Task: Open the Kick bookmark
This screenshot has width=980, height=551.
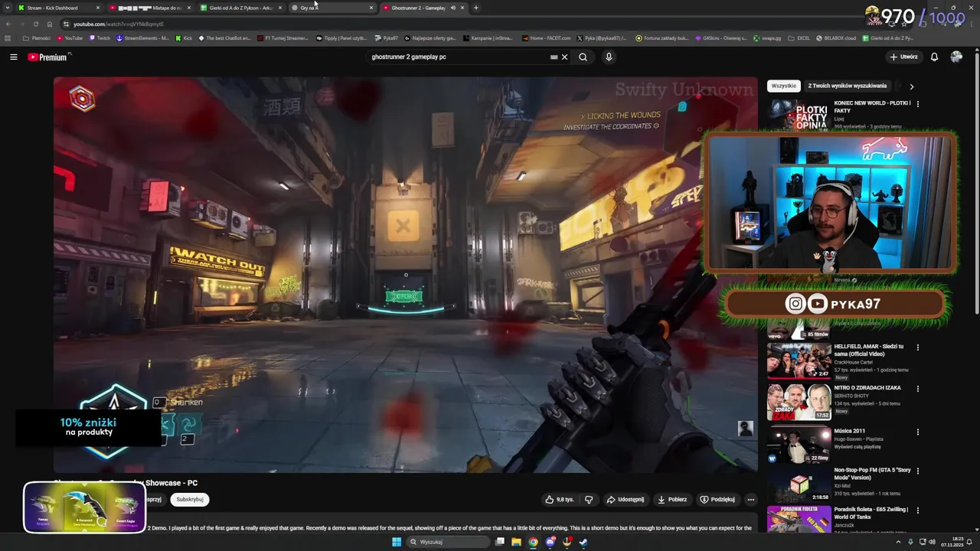Action: (184, 37)
